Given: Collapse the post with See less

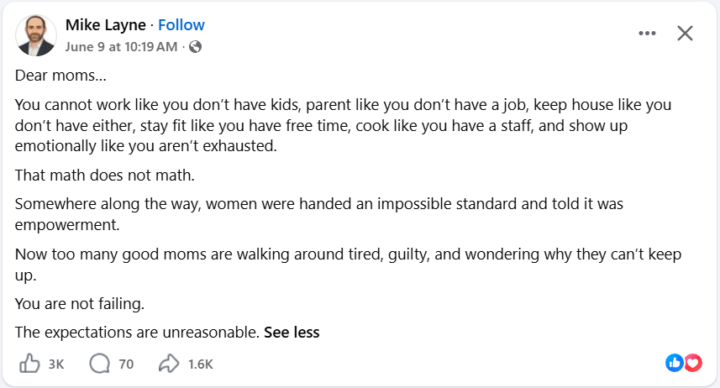Looking at the screenshot, I should 292,332.
